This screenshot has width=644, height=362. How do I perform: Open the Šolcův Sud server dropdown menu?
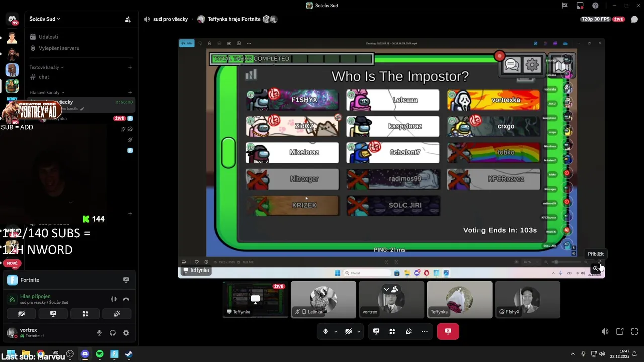45,19
